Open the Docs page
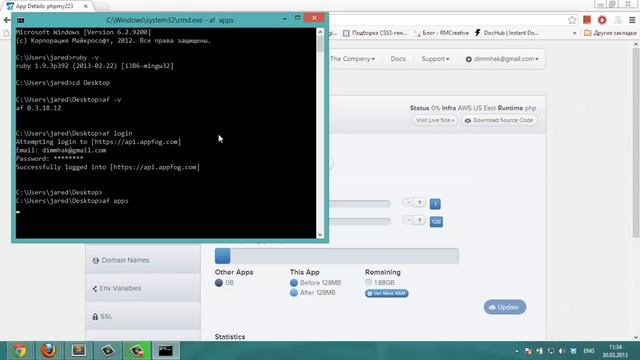The image size is (640, 360). pyautogui.click(x=398, y=59)
